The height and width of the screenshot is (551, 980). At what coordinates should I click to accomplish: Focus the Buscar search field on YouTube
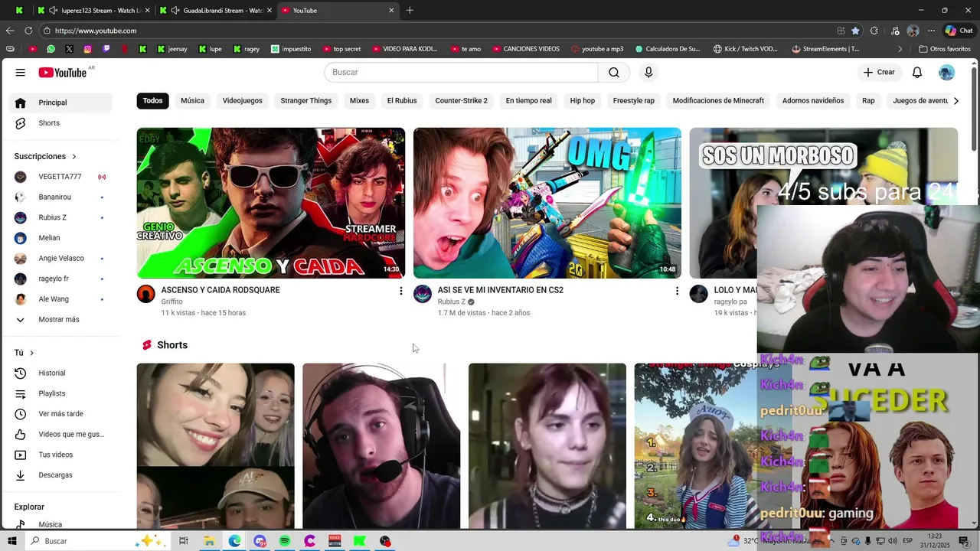click(461, 72)
